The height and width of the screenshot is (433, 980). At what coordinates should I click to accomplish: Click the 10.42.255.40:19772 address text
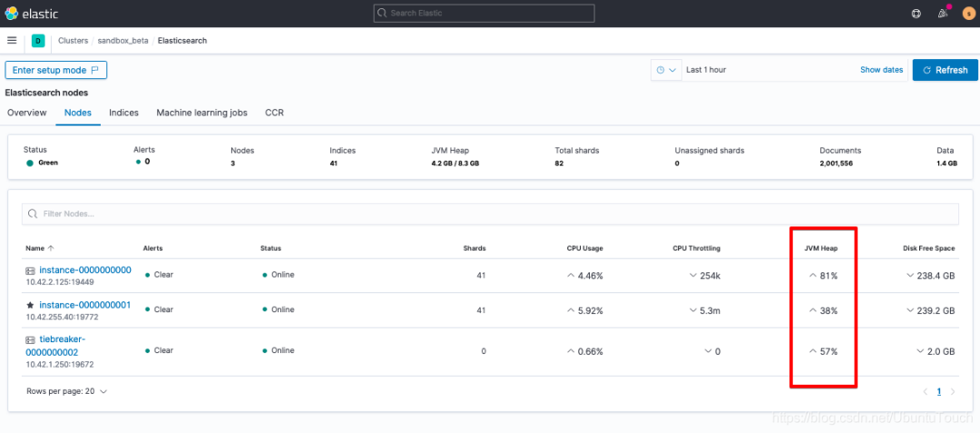click(x=62, y=317)
